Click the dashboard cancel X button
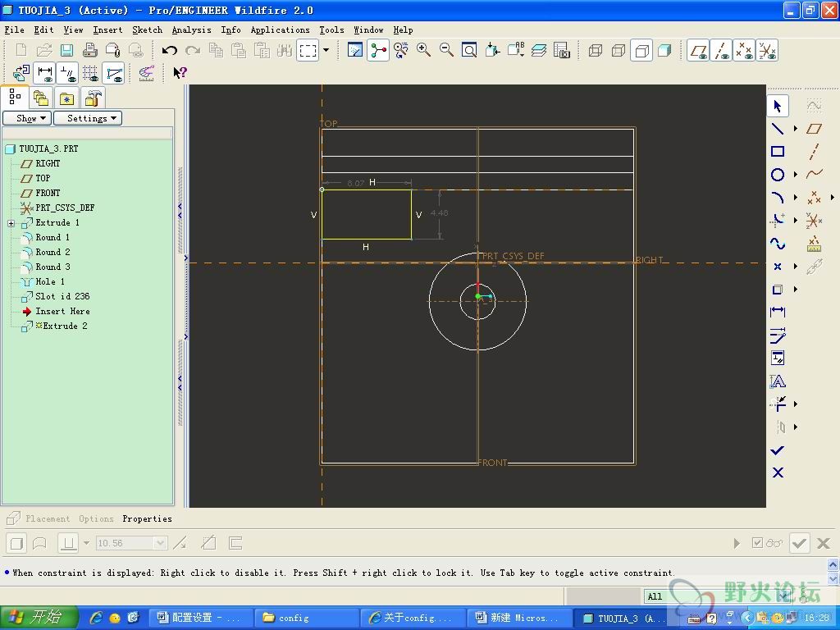The width and height of the screenshot is (840, 630). [x=824, y=543]
